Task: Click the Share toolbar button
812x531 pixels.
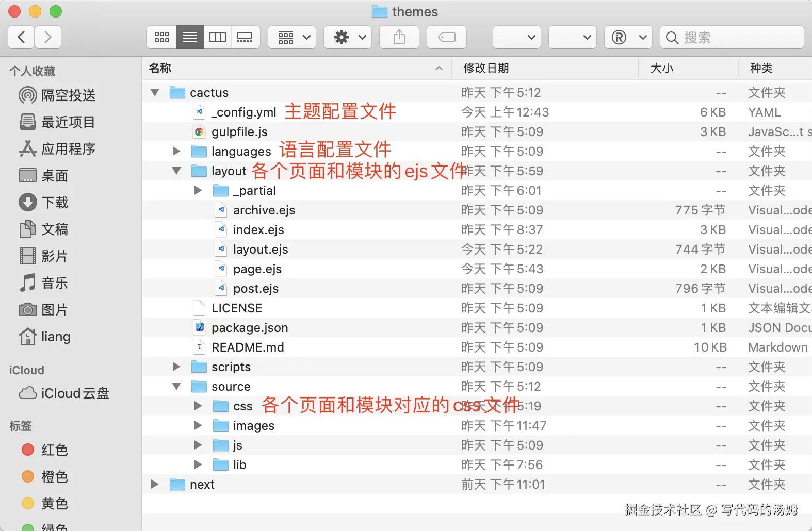Action: pos(399,37)
